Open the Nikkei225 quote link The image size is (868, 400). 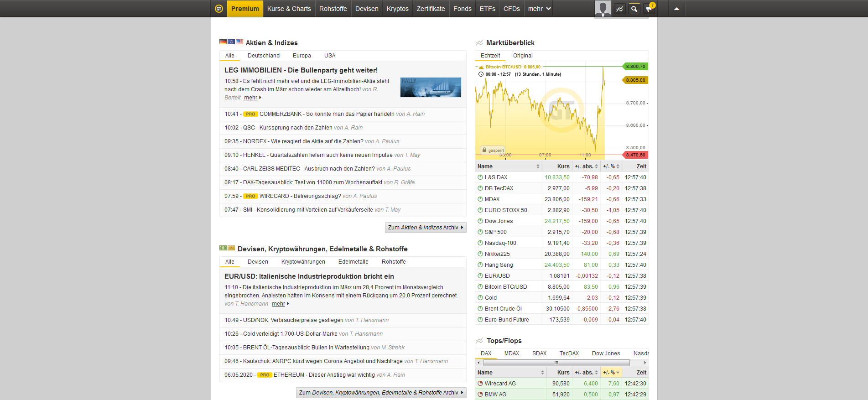click(x=497, y=254)
